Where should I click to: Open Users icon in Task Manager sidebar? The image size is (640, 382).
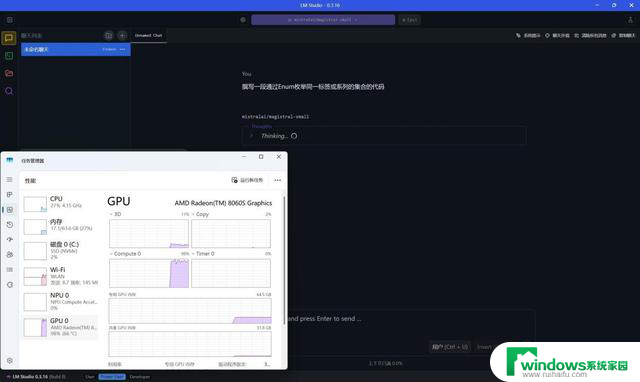tap(10, 254)
